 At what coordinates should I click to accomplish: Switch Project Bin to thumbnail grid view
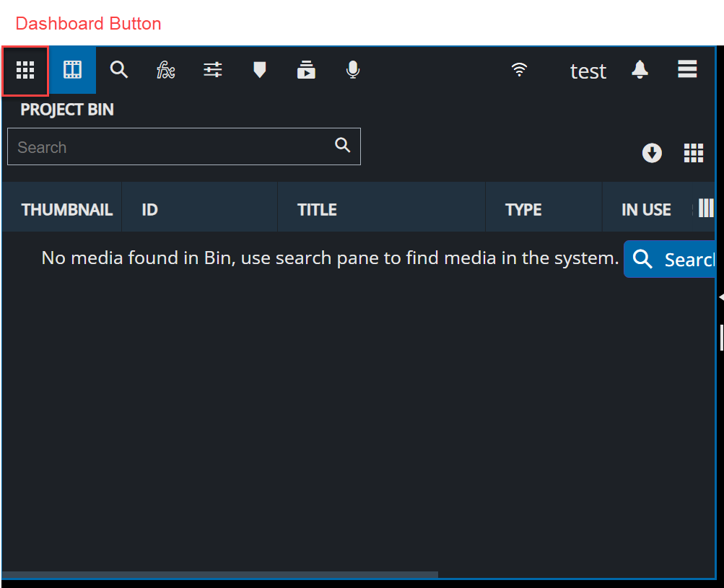(693, 153)
